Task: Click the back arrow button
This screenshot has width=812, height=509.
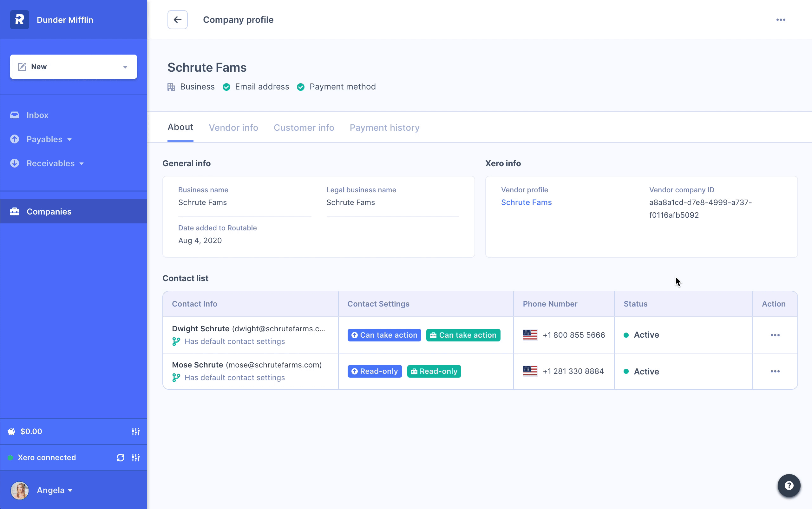Action: click(177, 20)
